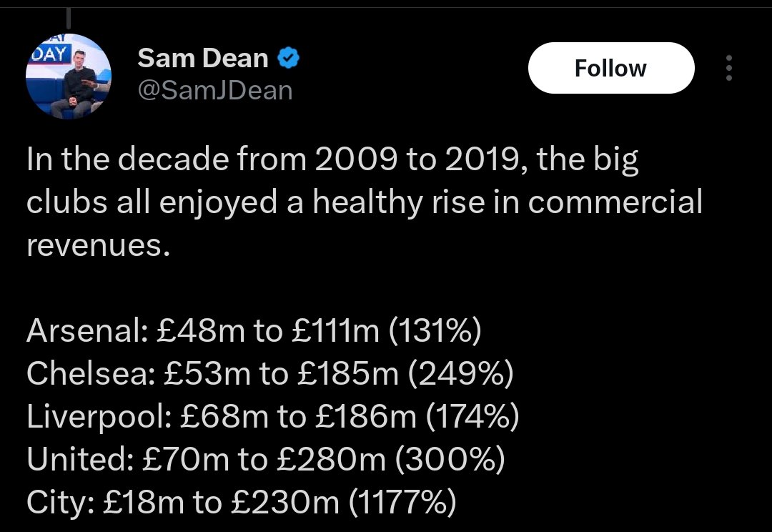
Task: Select the United revenue line
Action: coord(266,459)
